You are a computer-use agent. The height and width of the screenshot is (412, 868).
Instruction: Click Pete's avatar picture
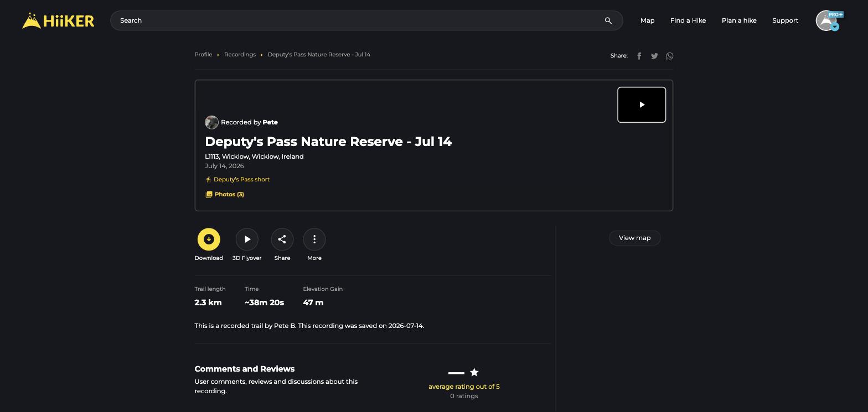[x=211, y=122]
